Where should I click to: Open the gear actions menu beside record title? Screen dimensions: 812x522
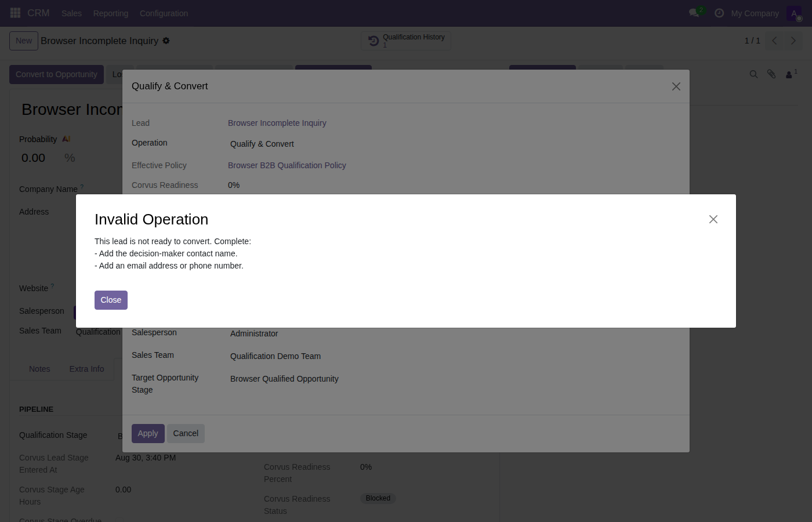pyautogui.click(x=166, y=41)
